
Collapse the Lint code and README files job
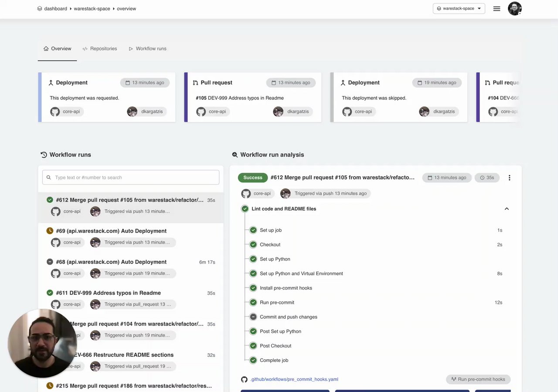click(507, 209)
